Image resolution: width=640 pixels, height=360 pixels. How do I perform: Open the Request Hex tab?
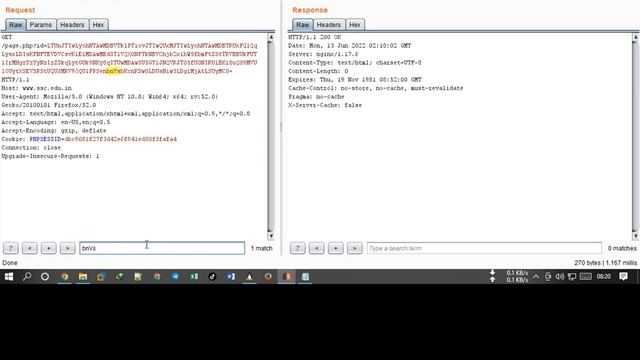[98, 25]
